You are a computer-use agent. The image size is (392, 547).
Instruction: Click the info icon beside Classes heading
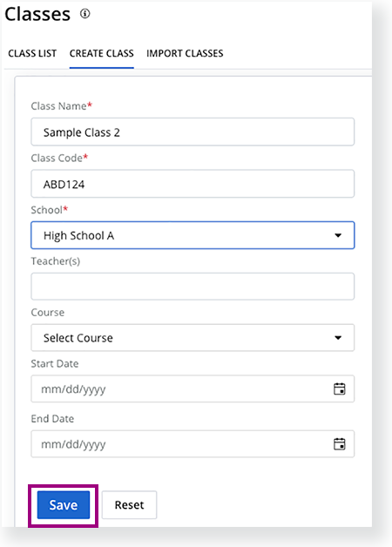tap(85, 14)
